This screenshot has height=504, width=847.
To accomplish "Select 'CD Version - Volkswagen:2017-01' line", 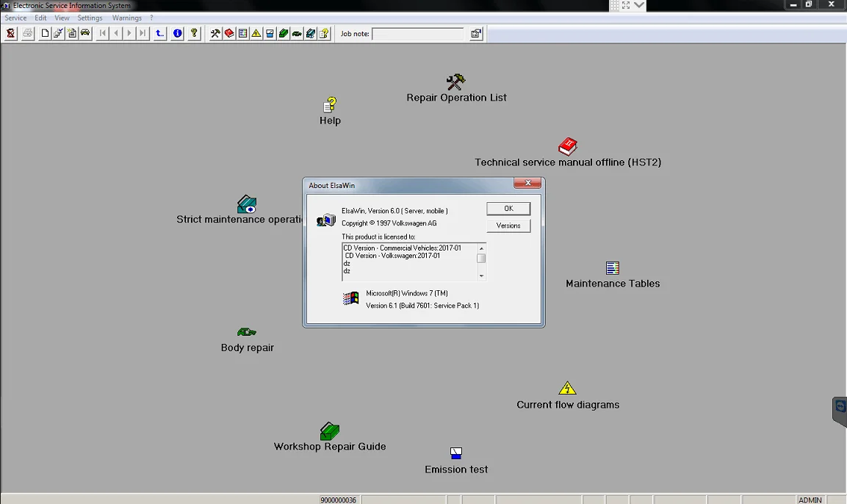I will [393, 256].
